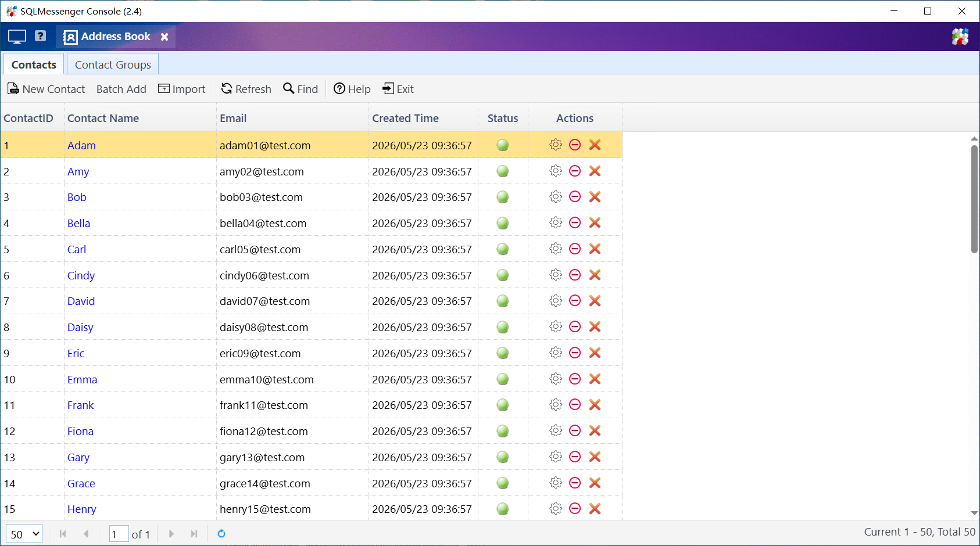The image size is (980, 546).
Task: Go to the previous page
Action: click(86, 534)
